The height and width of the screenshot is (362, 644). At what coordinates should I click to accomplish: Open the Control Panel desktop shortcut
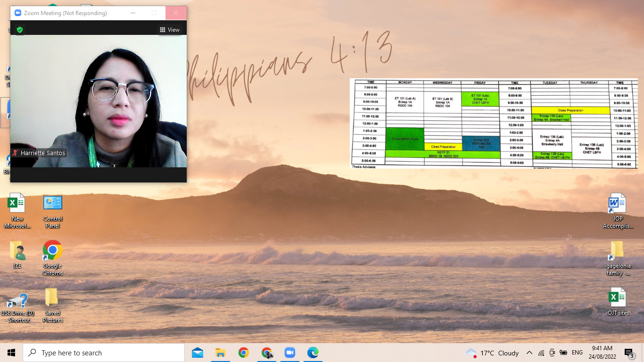pos(53,211)
